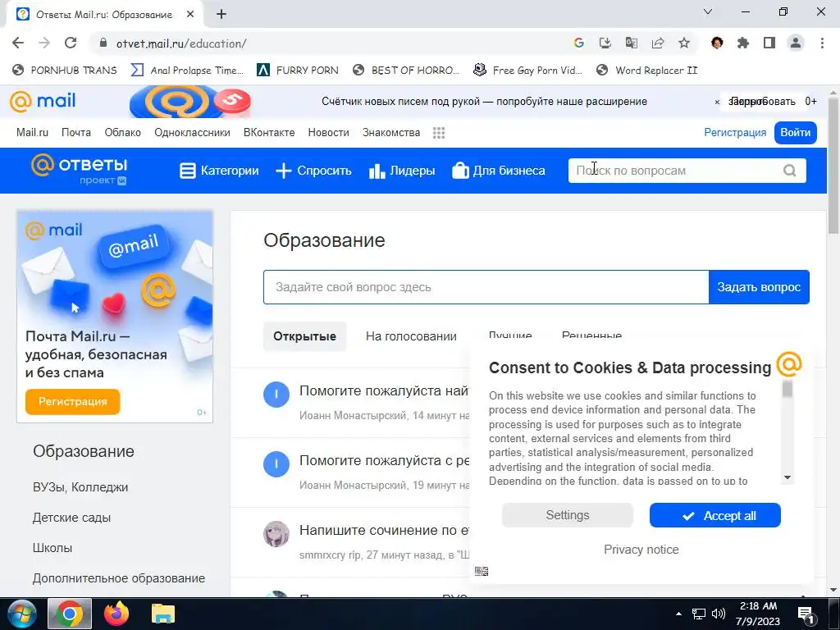
Task: Open the extensions puzzle icon
Action: [x=743, y=43]
